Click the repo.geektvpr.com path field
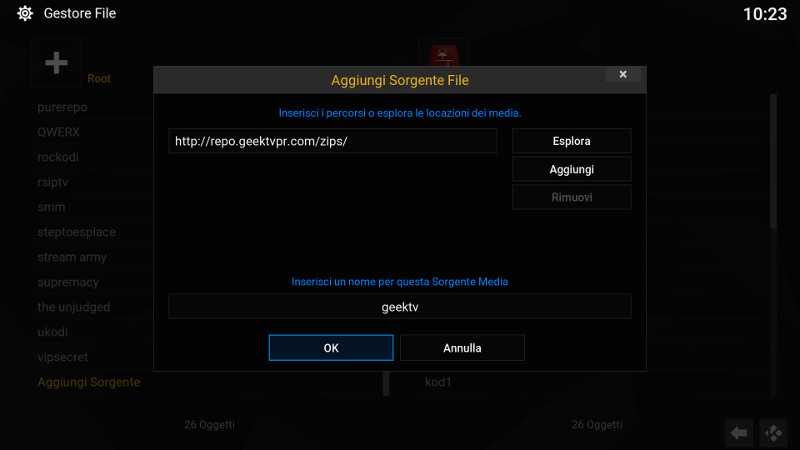Screen dimensions: 800x450 click(x=333, y=141)
